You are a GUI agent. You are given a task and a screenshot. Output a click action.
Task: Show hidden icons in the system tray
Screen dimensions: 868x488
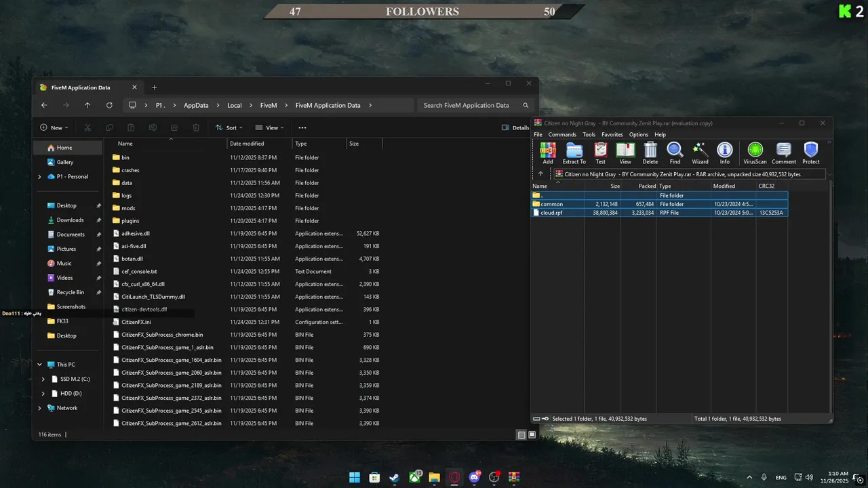[x=750, y=477]
